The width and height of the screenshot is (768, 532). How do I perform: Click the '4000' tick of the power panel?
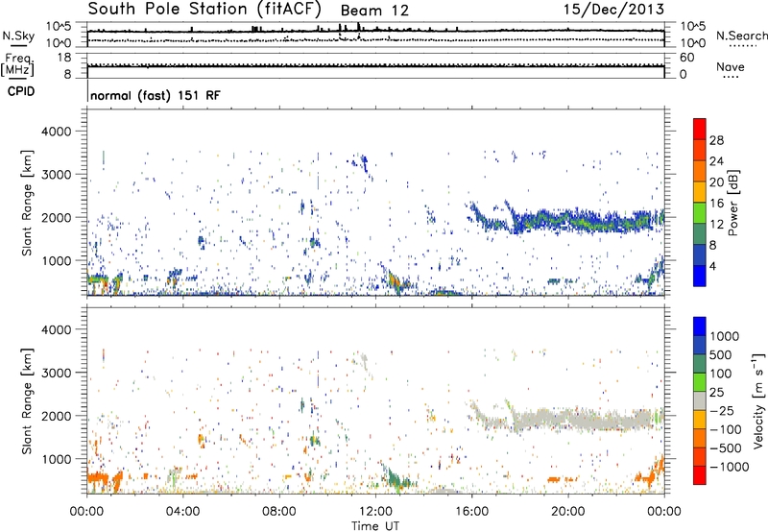57,132
